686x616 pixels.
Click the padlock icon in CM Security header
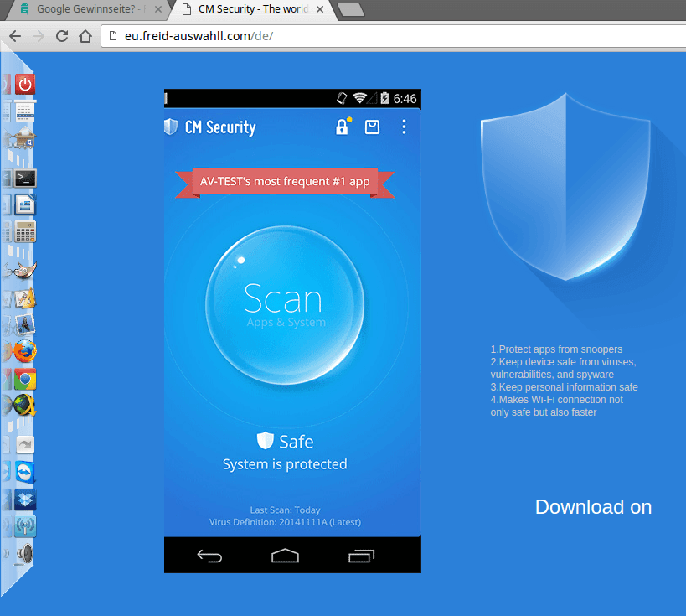[x=343, y=127]
